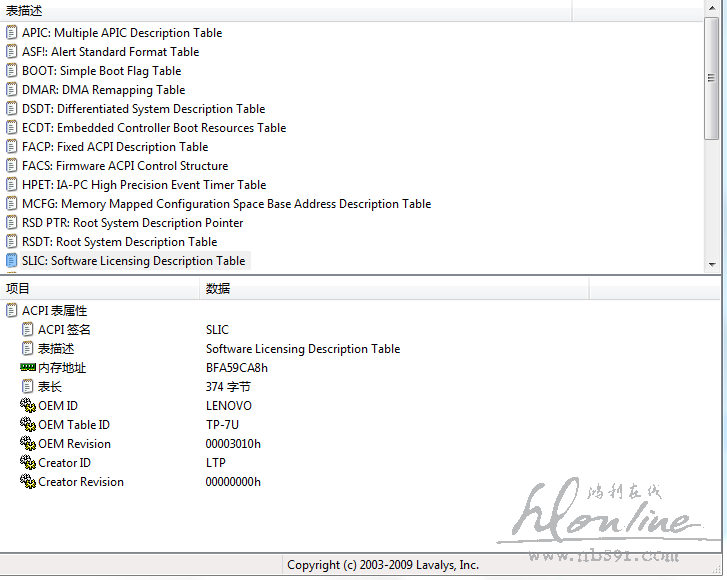Select ASF!: Alert Standard Format Table
727x580 pixels.
[x=110, y=52]
